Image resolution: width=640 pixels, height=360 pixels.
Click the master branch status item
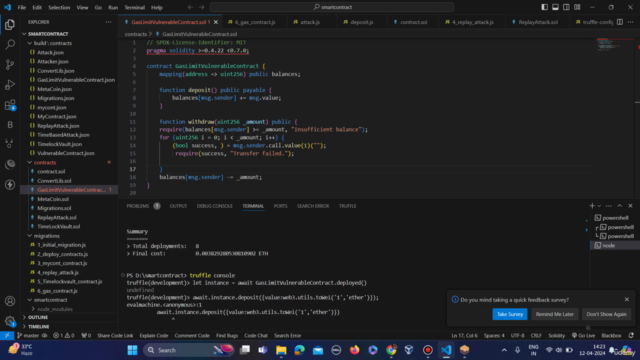[x=28, y=336]
